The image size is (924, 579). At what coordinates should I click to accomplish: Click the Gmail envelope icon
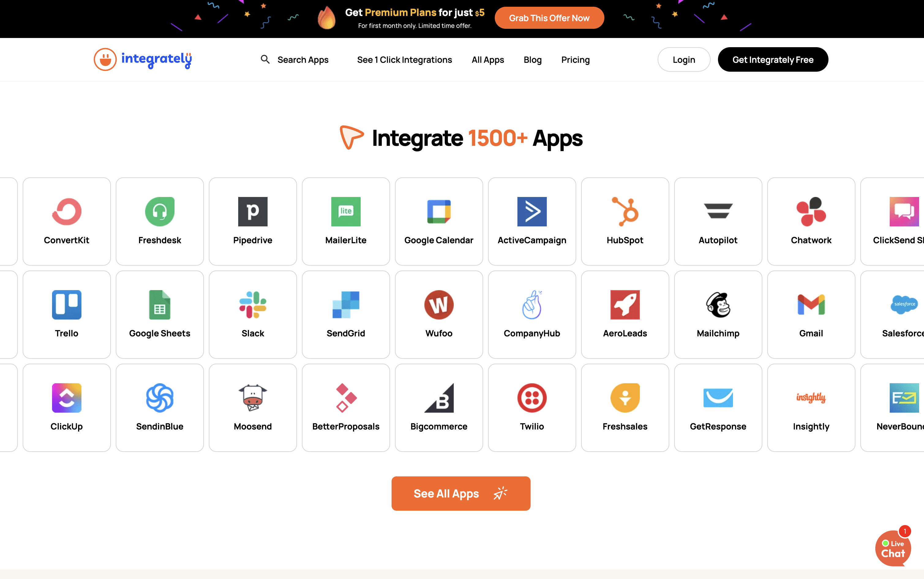tap(811, 305)
